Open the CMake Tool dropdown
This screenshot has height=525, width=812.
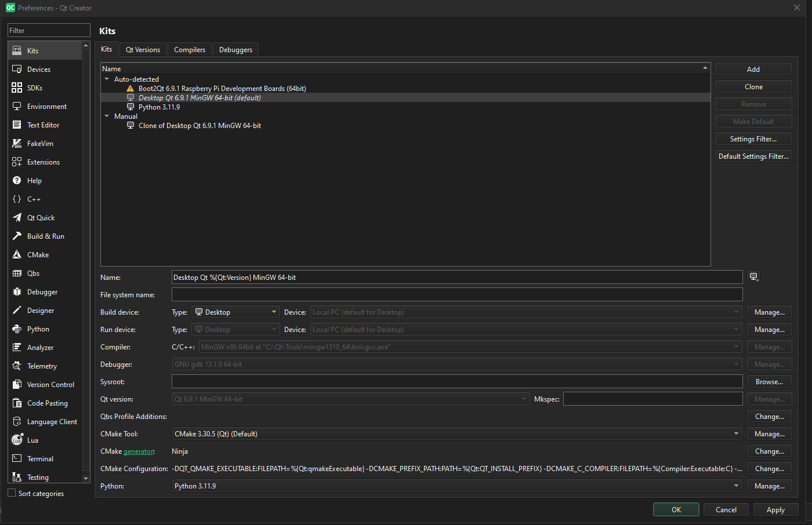pyautogui.click(x=457, y=434)
